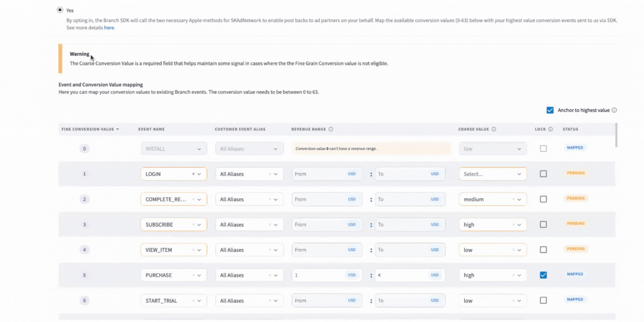
Task: Sort by Fine Conversion Value arrow
Action: pyautogui.click(x=118, y=129)
